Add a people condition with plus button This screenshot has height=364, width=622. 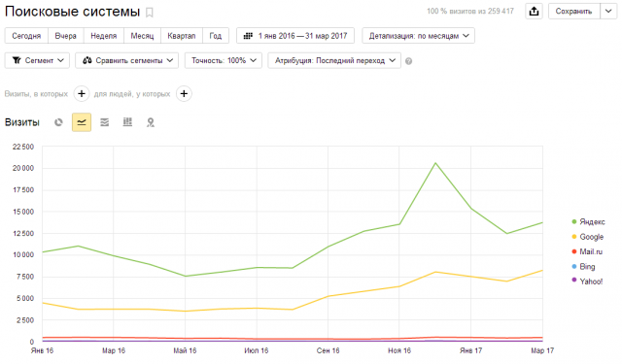(184, 94)
